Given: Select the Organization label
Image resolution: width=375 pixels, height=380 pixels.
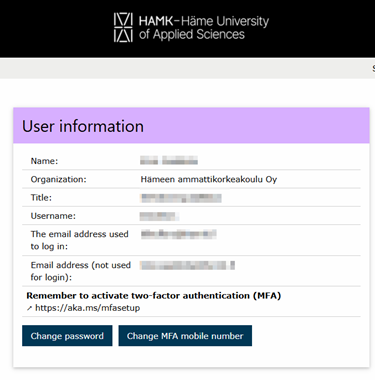Looking at the screenshot, I should (x=58, y=179).
